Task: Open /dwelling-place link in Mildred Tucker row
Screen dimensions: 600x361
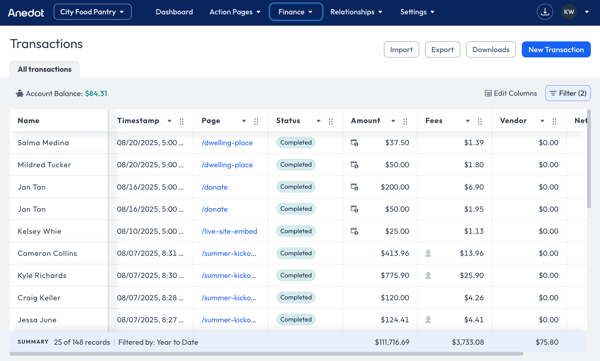Action: (x=227, y=165)
